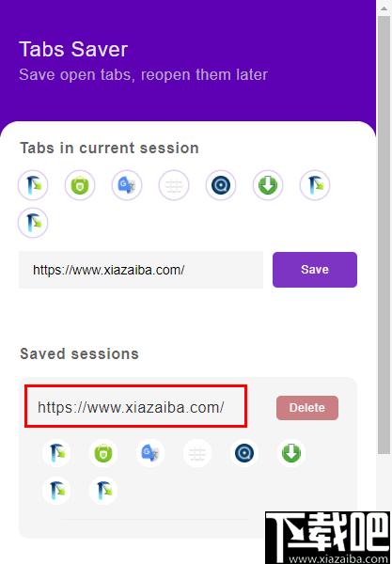The width and height of the screenshot is (392, 564).
Task: Click the Save button
Action: point(315,270)
